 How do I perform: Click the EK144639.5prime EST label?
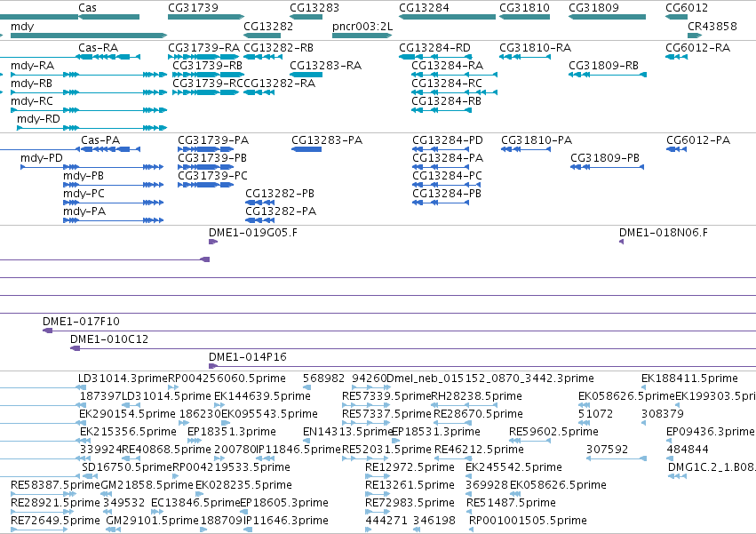click(x=262, y=396)
